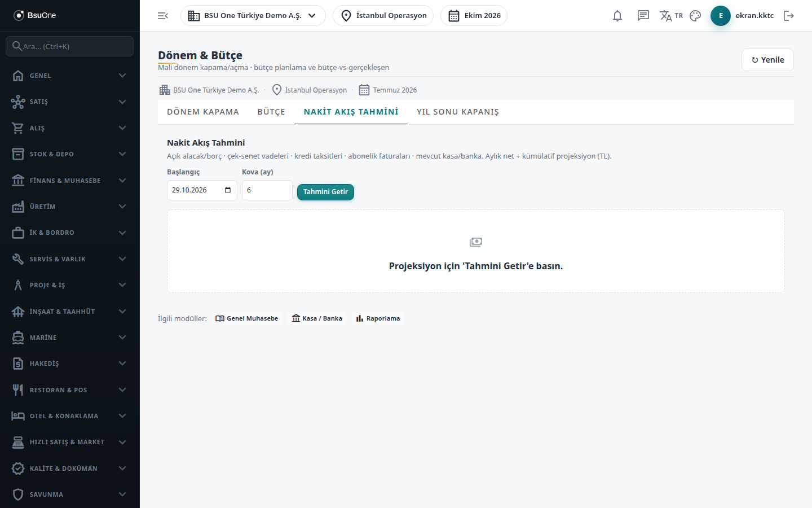Open the messages chat icon
This screenshot has height=508, width=812.
point(643,16)
